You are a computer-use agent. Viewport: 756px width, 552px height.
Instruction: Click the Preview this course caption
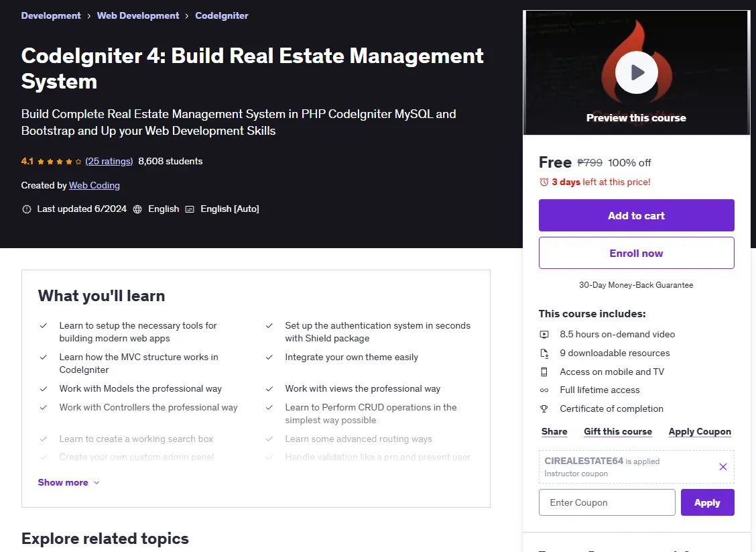click(637, 118)
